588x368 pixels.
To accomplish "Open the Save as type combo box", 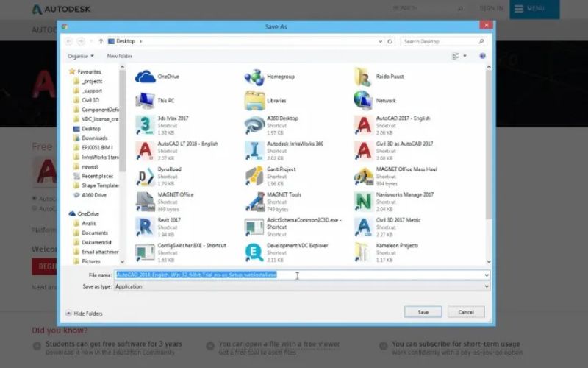I will coord(302,286).
